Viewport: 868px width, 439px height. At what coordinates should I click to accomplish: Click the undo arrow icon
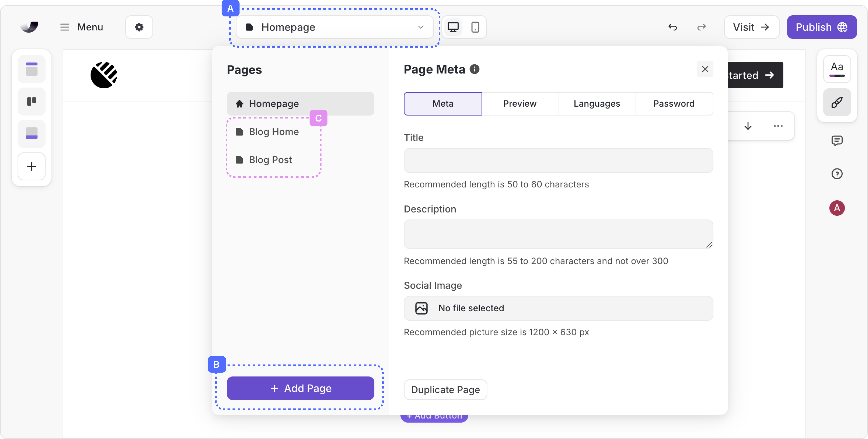tap(672, 27)
